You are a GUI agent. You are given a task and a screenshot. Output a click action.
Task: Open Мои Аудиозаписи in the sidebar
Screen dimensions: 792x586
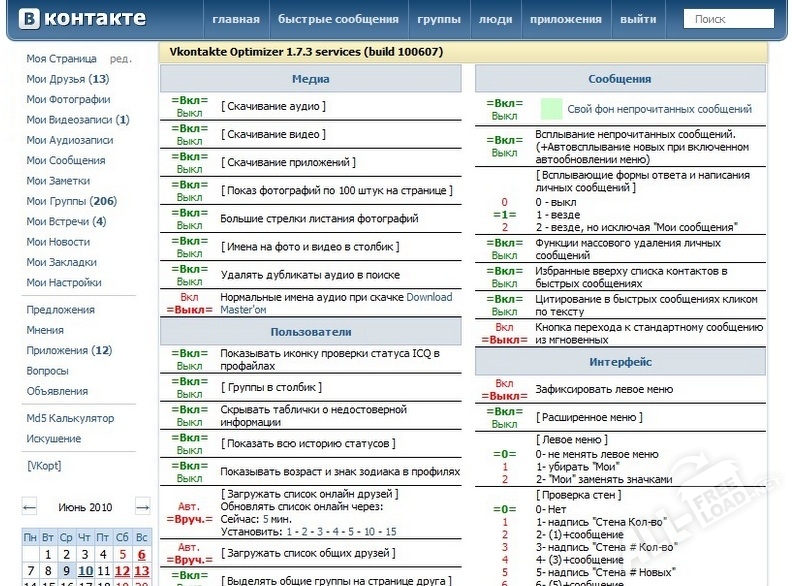point(69,140)
